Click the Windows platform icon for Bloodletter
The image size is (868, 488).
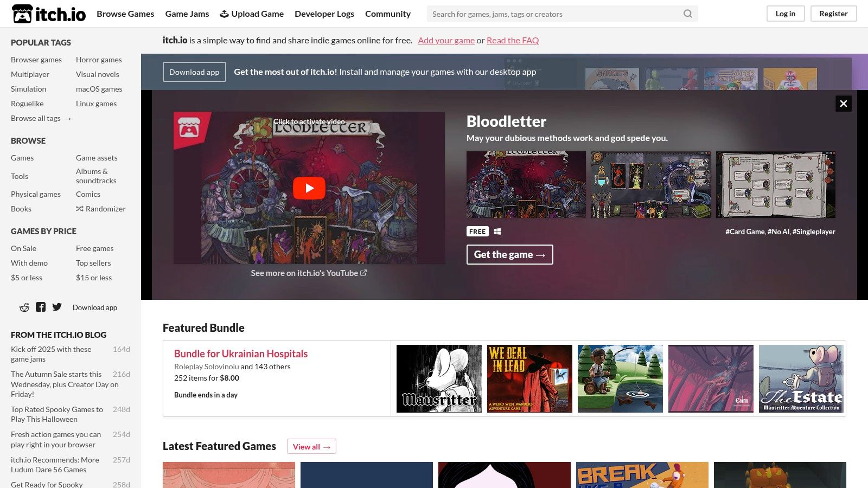tap(497, 232)
